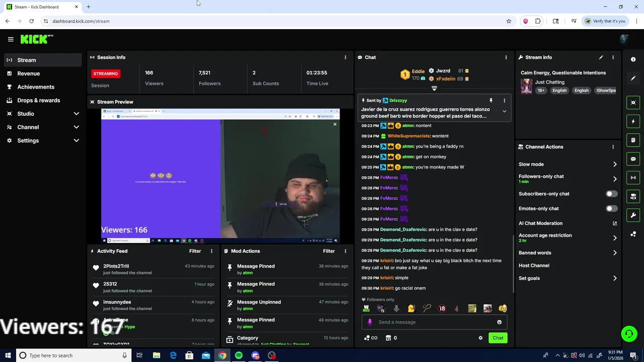Open the shop icon below the chat input
Viewport: 644px width, 362px height.
pyautogui.click(x=388, y=338)
